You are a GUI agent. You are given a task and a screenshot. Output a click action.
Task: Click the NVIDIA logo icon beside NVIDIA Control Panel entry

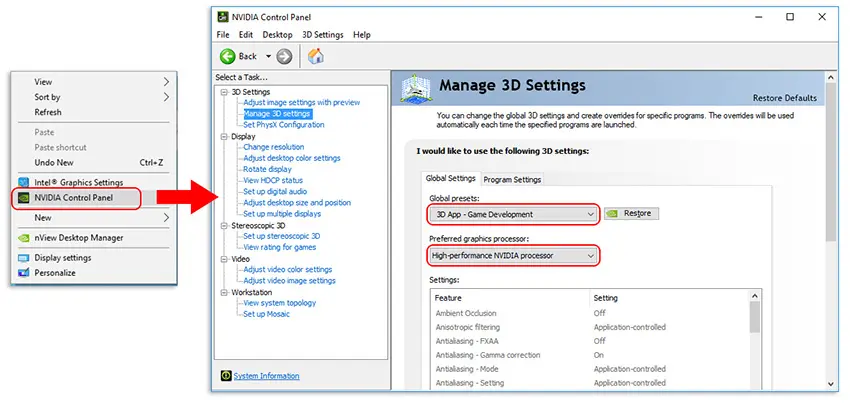click(x=23, y=197)
